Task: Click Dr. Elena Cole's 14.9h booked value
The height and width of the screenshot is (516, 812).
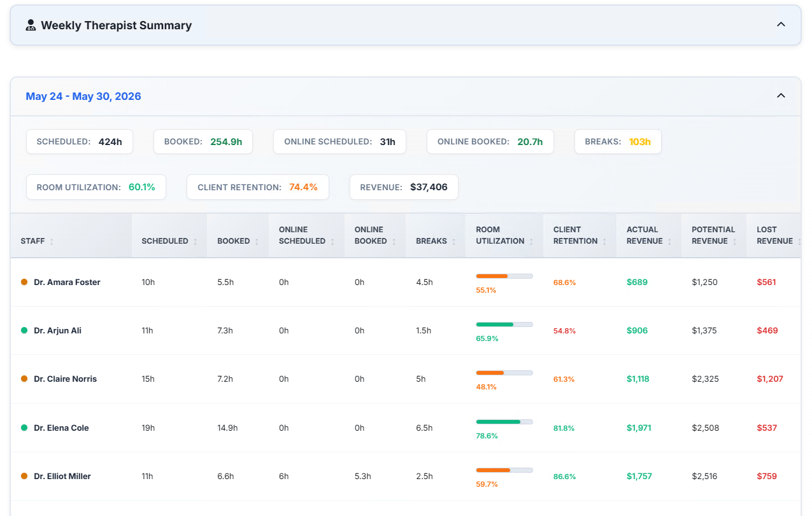Action: (x=227, y=428)
